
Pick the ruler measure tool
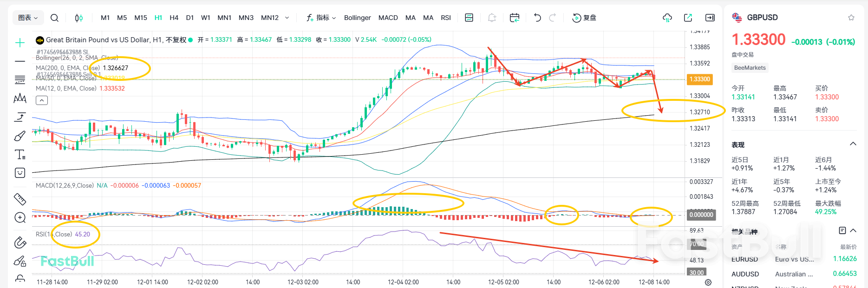click(20, 199)
